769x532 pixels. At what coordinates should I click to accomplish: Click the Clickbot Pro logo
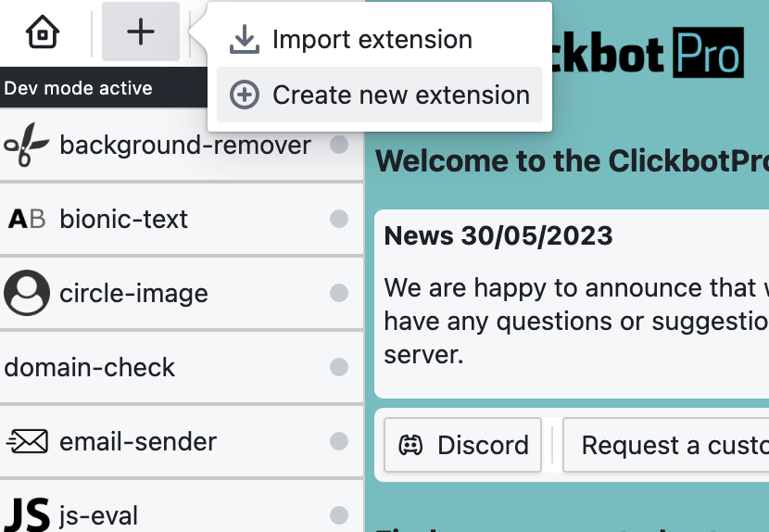click(648, 53)
